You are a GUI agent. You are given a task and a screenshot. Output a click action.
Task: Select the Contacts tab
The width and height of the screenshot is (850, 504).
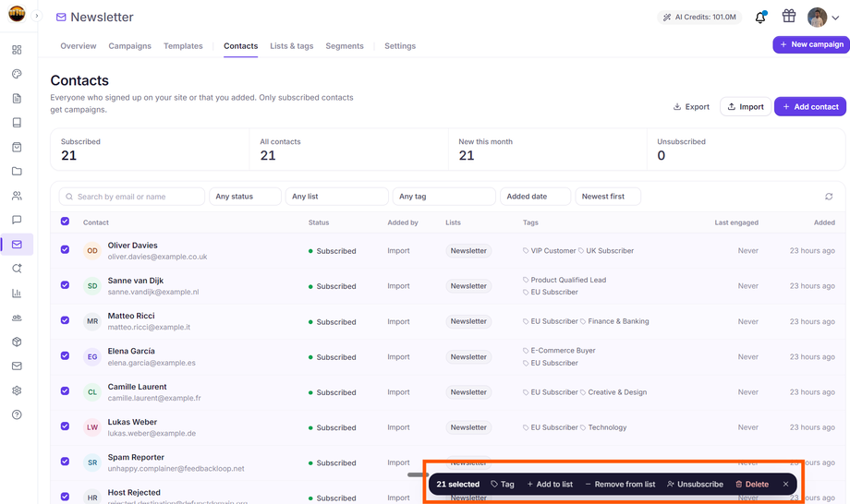(x=241, y=46)
